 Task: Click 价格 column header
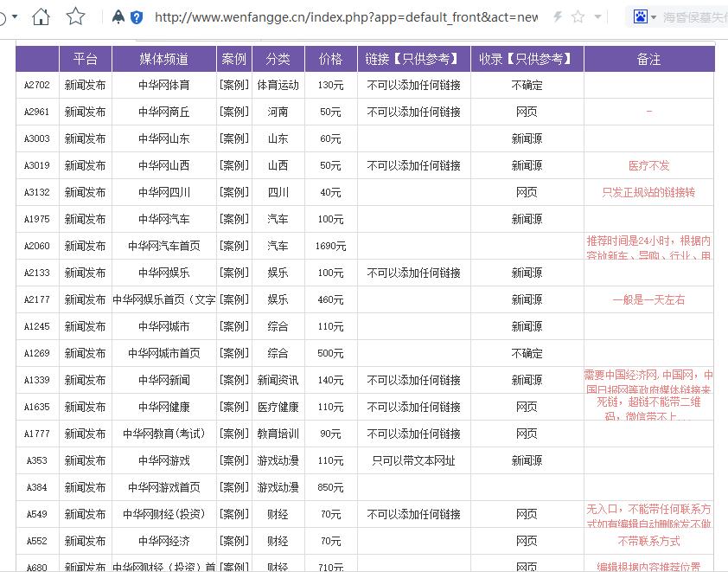point(330,59)
